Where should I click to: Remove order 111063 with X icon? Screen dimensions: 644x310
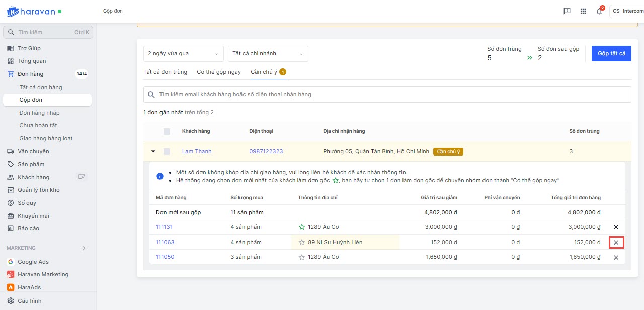616,243
